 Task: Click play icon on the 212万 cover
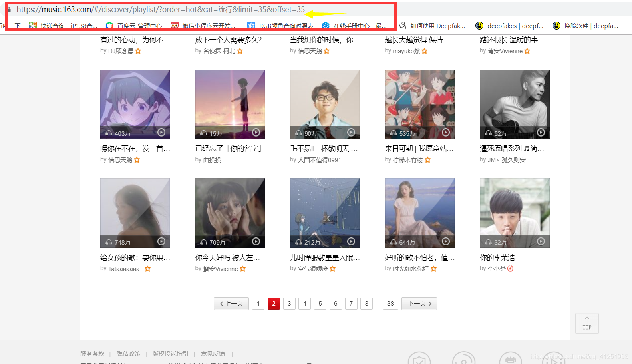(351, 241)
